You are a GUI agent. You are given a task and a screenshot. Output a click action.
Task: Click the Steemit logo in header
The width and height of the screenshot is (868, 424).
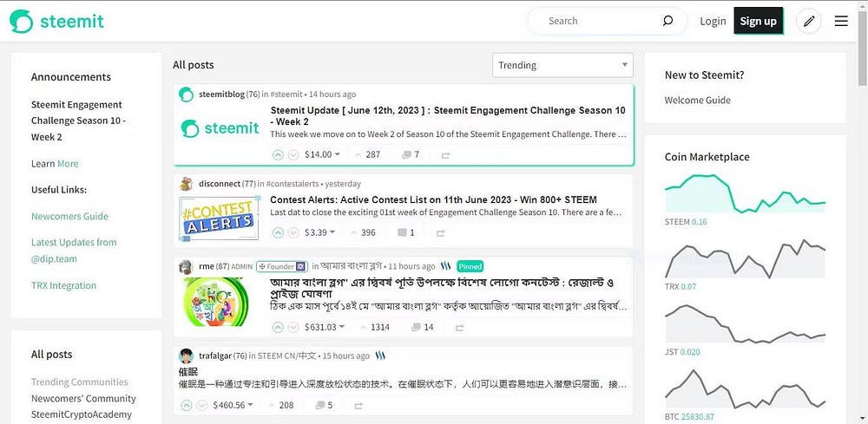click(x=59, y=21)
